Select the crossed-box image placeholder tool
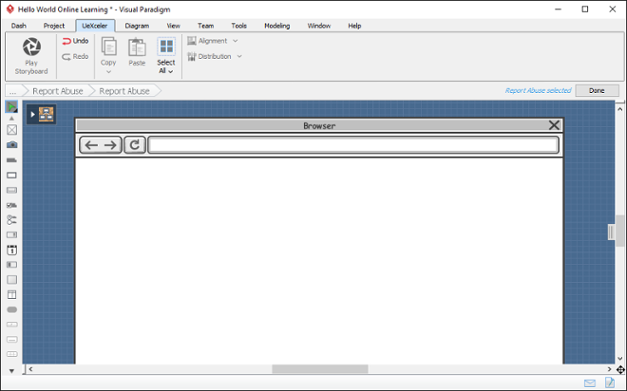The width and height of the screenshot is (627, 391). tap(12, 130)
